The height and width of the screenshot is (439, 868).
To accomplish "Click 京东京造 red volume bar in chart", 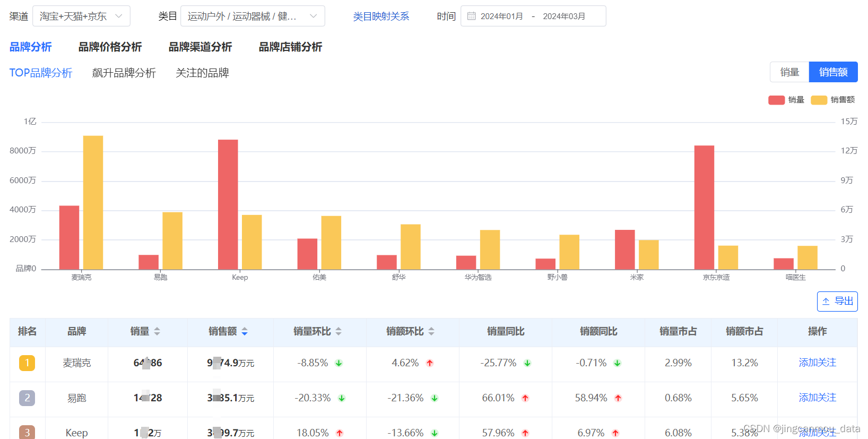I will click(x=704, y=208).
